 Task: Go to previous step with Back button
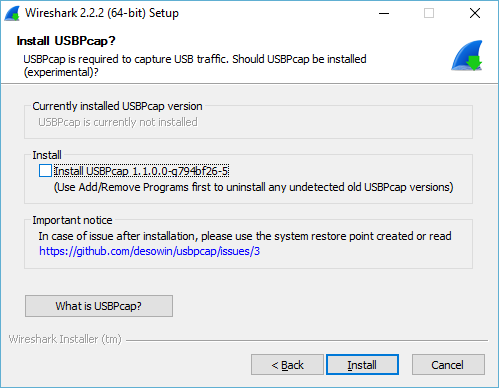287,365
